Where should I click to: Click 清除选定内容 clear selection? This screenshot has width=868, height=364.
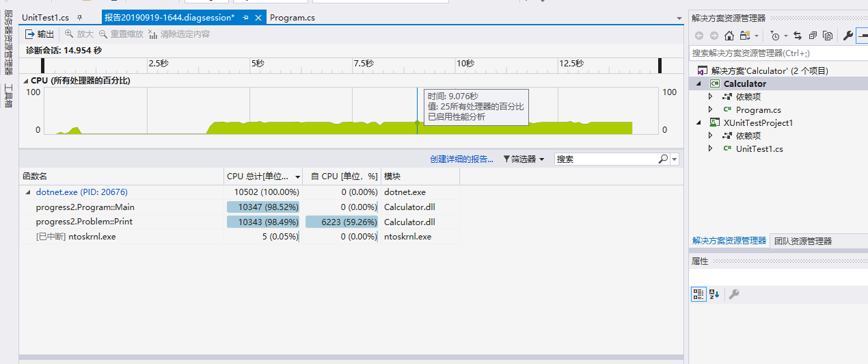point(179,34)
